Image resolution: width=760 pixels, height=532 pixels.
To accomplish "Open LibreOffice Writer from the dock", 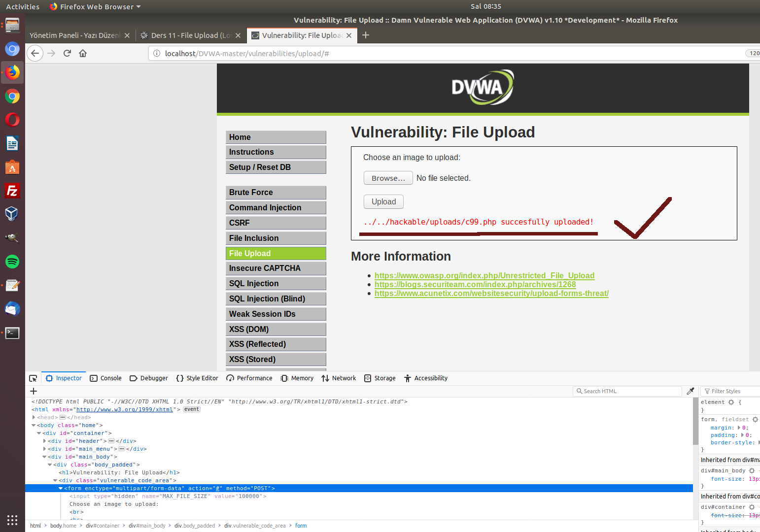I will tap(12, 143).
